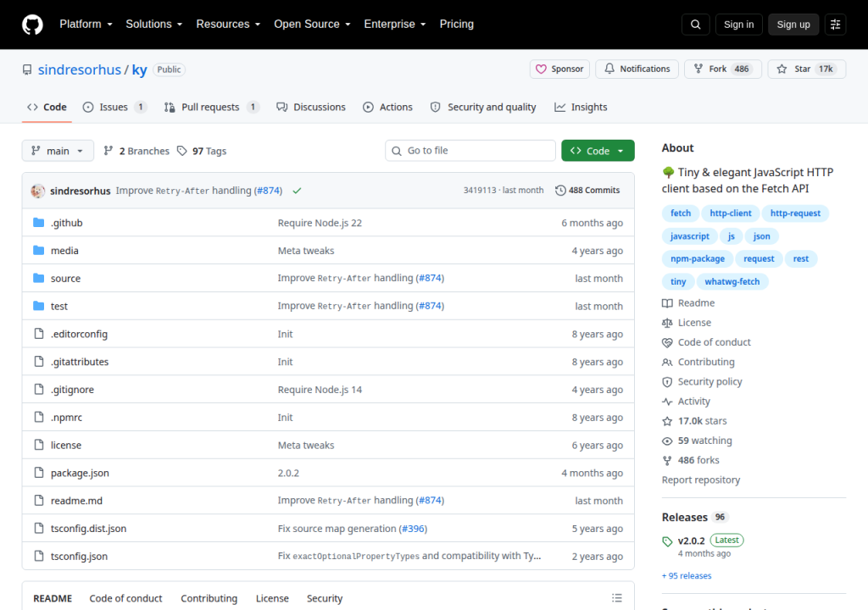Click the v2.0.2 release tag icon
Screen dimensions: 868x610
point(667,541)
